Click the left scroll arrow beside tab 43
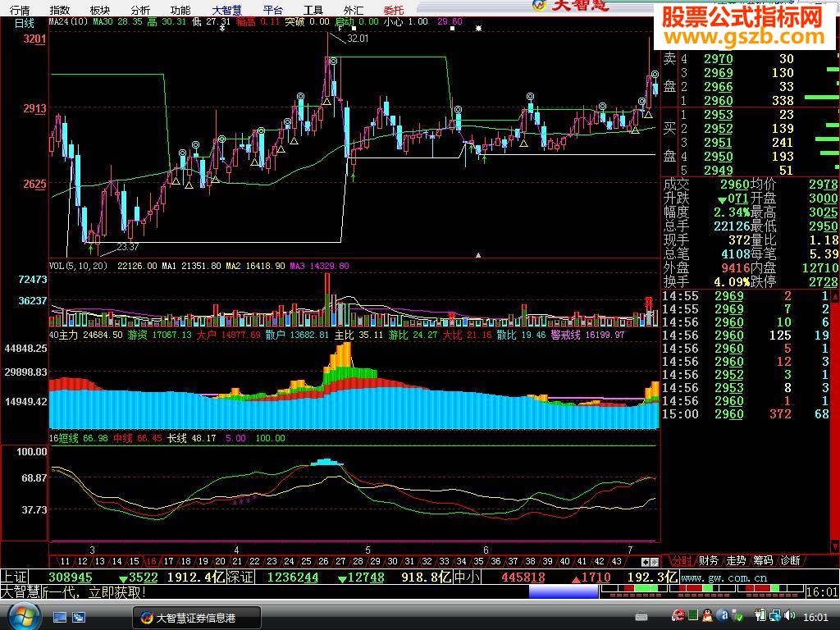Screen dimensions: 840x630 pyautogui.click(x=645, y=562)
